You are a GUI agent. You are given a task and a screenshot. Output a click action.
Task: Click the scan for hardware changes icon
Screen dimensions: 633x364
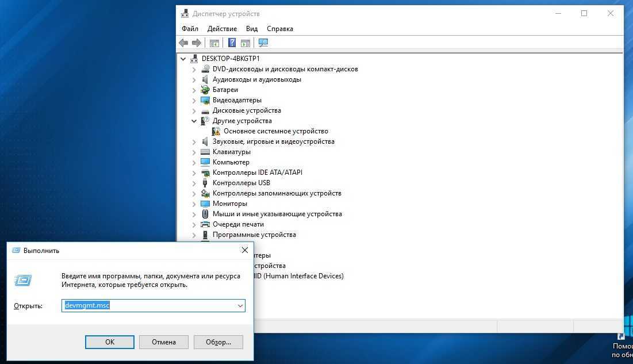point(263,43)
